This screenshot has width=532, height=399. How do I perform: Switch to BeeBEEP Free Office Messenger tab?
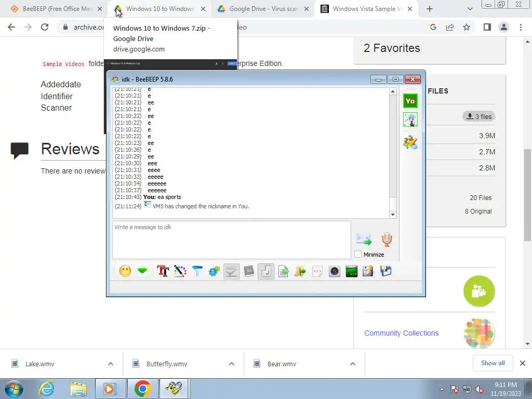[x=57, y=9]
